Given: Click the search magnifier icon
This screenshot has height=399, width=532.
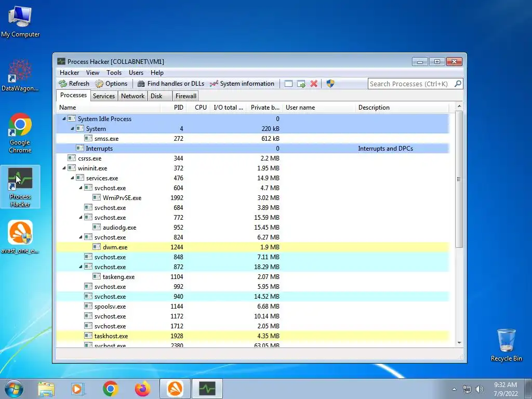Looking at the screenshot, I should coord(458,84).
